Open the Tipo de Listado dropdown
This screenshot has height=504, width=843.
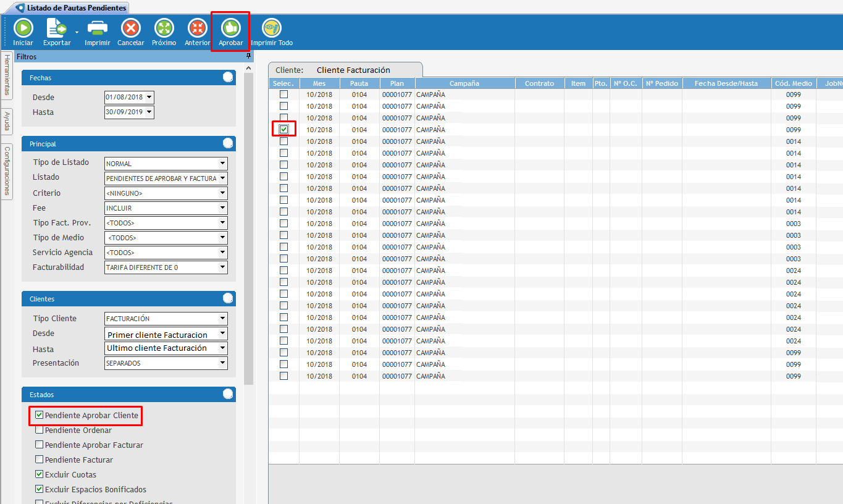click(222, 164)
